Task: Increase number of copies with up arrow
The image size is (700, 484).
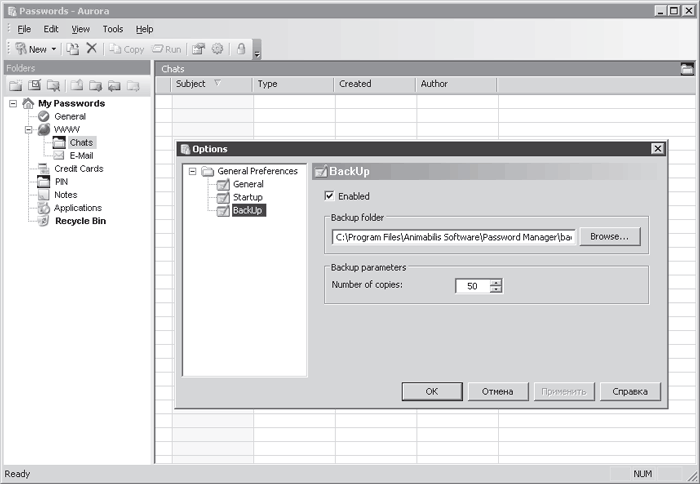Action: (496, 283)
